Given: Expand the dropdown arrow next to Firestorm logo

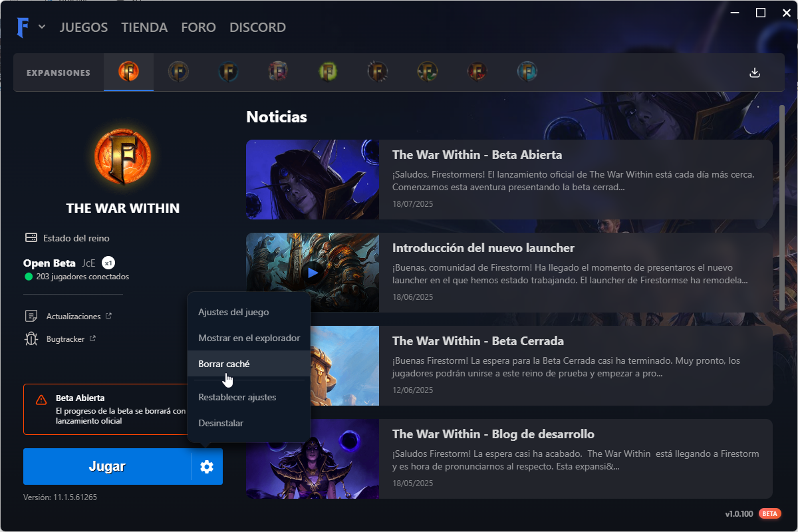Looking at the screenshot, I should coord(42,27).
